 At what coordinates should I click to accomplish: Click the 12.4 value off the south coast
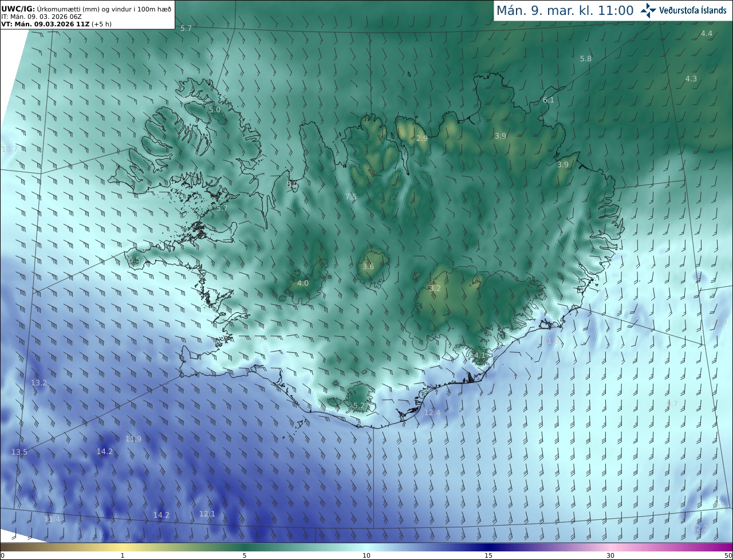tap(432, 413)
